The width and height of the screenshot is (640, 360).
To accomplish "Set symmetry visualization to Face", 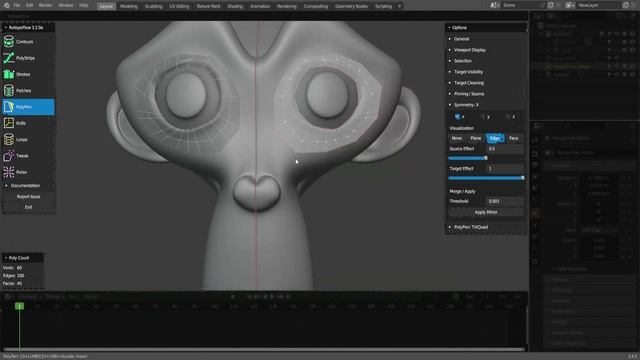I will (x=513, y=138).
